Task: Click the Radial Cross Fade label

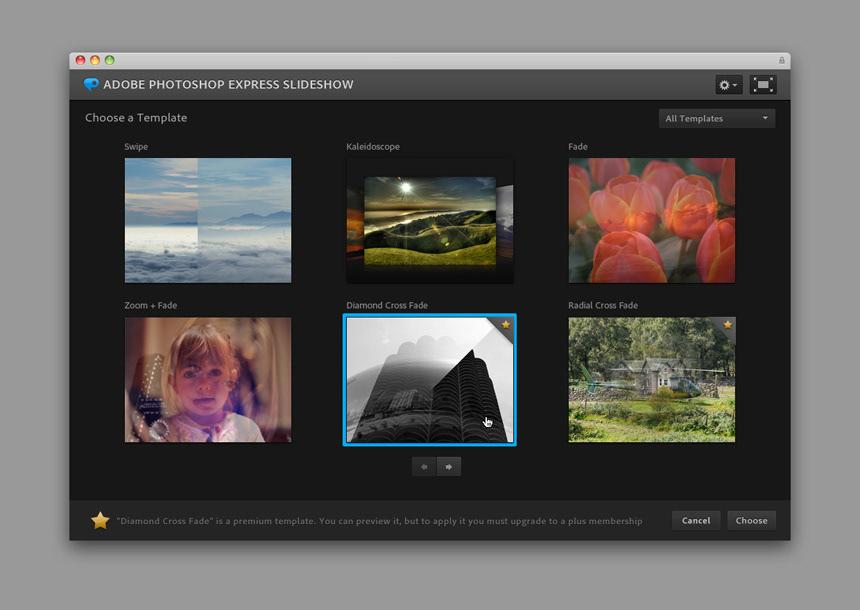Action: click(603, 306)
